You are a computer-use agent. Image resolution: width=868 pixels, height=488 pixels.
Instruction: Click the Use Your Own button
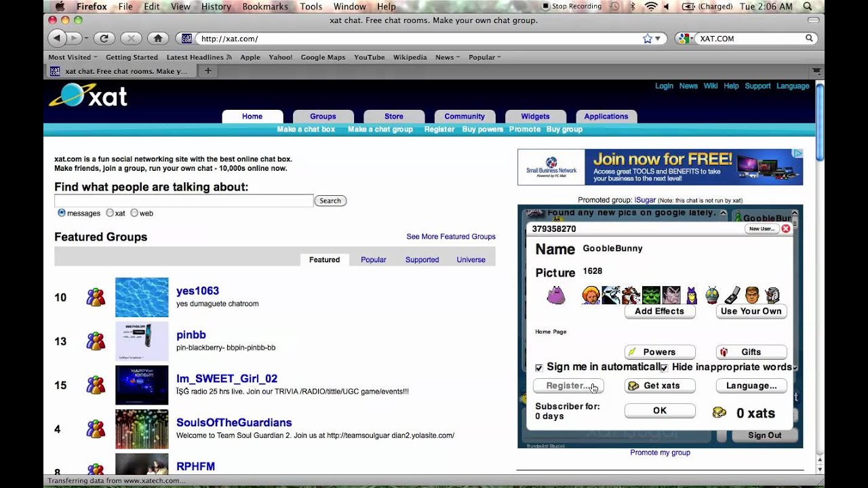(751, 312)
